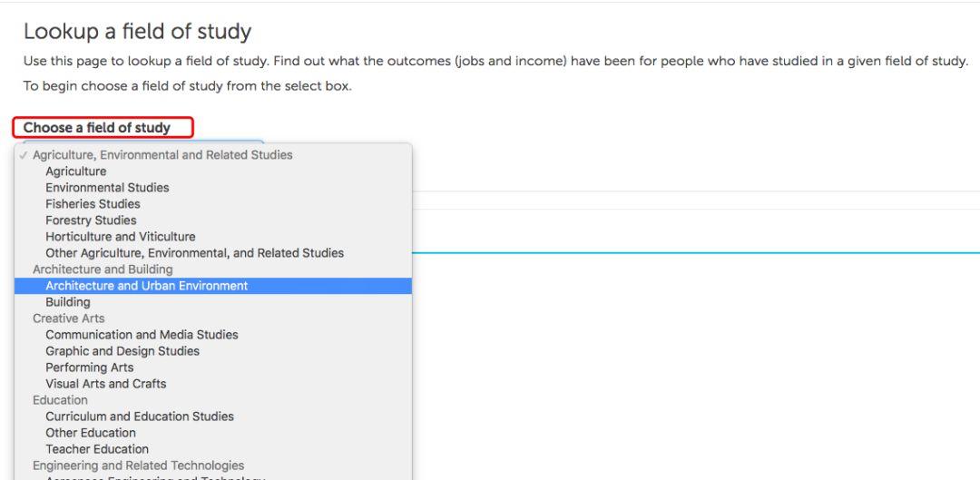Choose Environmental Studies option
The image size is (980, 480).
pos(107,188)
